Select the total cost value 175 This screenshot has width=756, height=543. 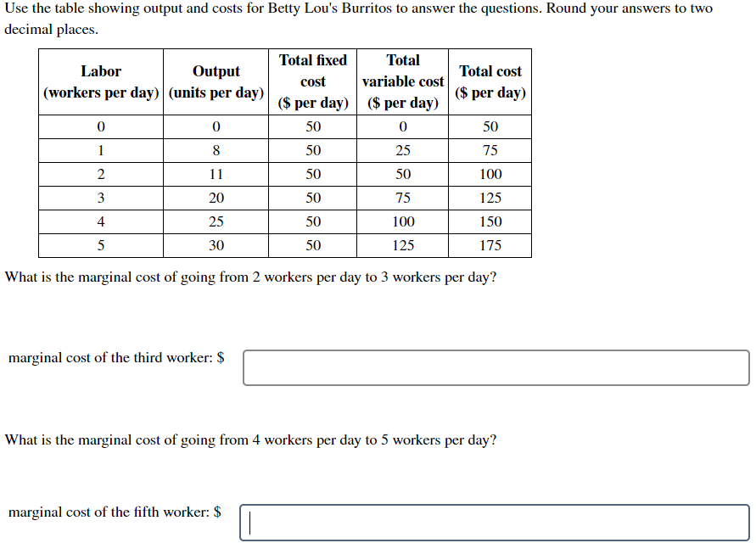click(x=490, y=245)
